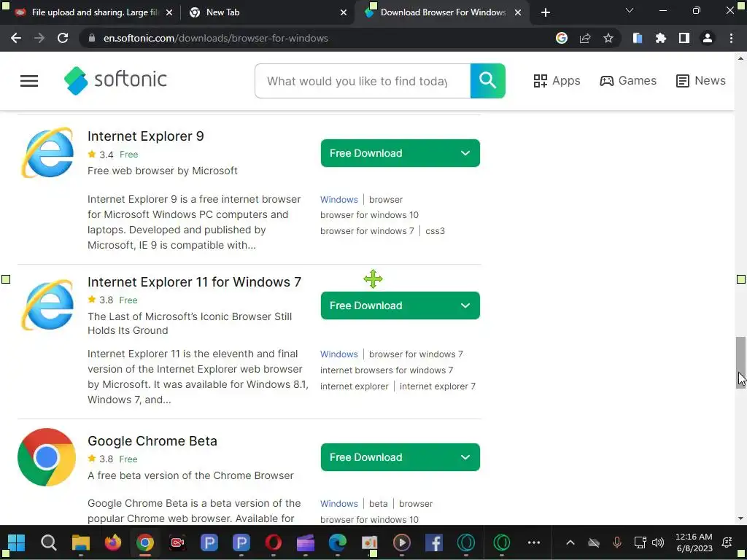Screen dimensions: 747x560
Task: Click the css3 tag
Action: [x=435, y=231]
